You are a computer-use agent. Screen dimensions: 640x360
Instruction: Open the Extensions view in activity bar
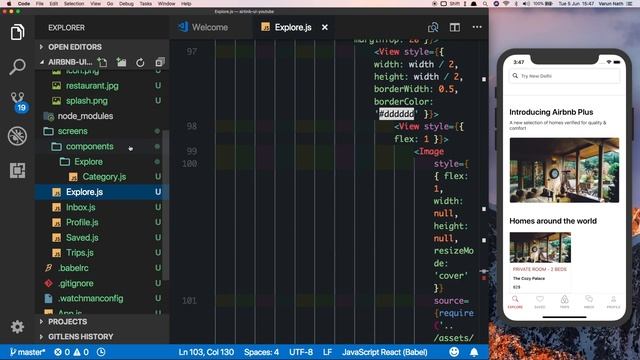17,170
